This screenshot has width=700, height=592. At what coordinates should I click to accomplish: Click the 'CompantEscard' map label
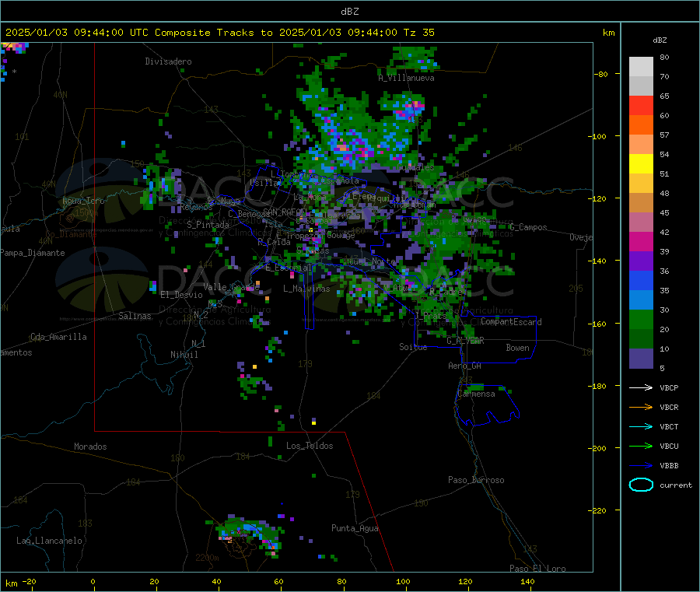click(x=511, y=322)
